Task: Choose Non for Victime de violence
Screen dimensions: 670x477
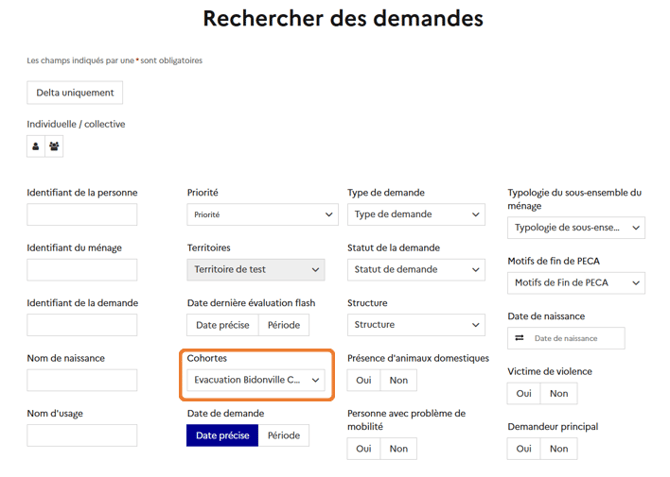Action: coord(558,393)
